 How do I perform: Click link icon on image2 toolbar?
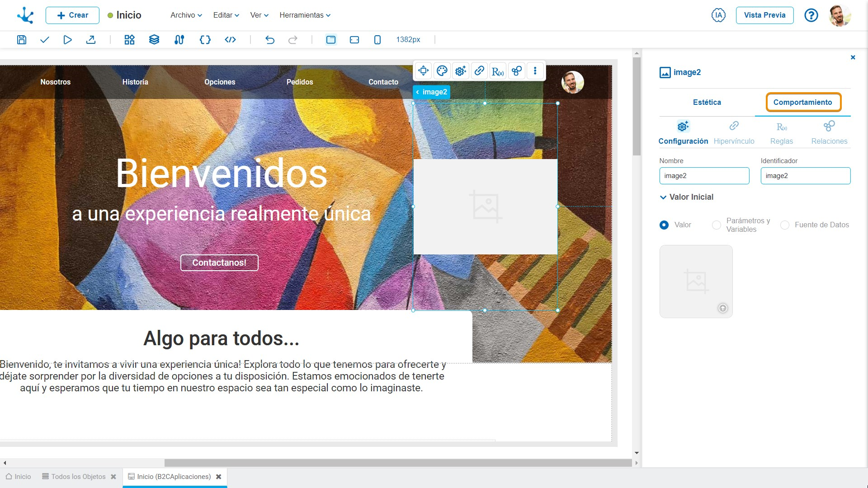tap(479, 70)
